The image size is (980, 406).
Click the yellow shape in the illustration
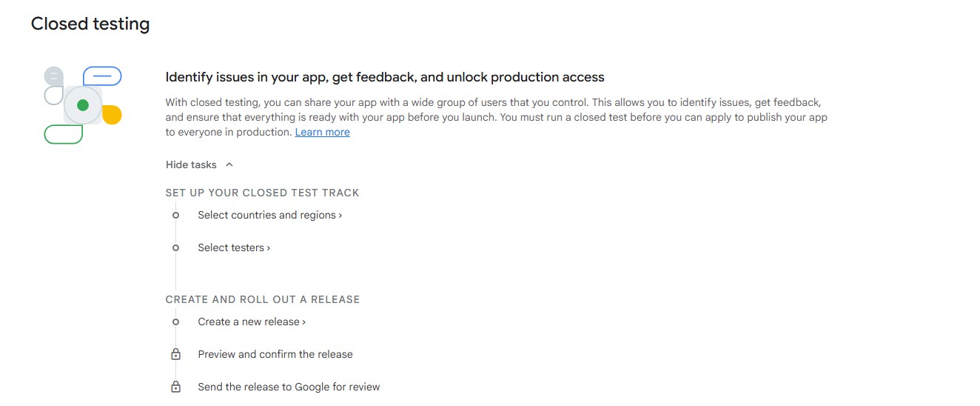pyautogui.click(x=113, y=116)
